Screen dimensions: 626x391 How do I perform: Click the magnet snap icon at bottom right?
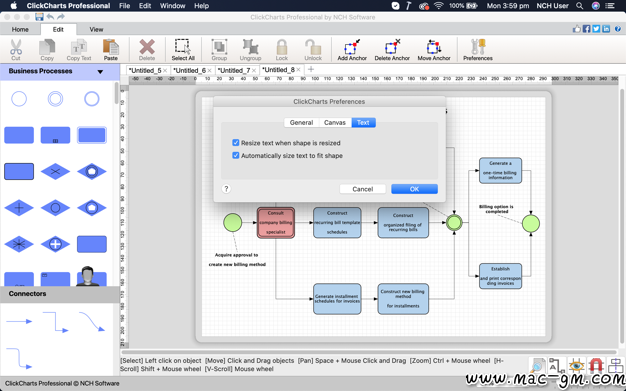click(596, 365)
